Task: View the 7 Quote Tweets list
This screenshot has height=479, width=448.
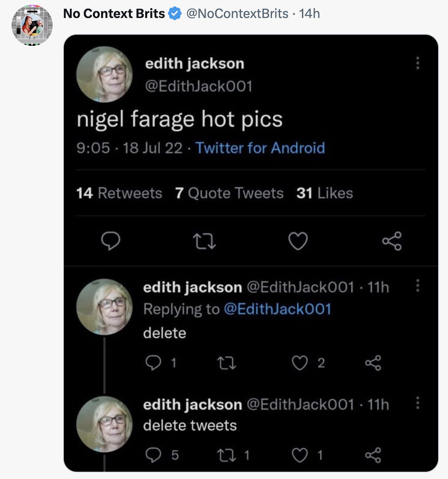Action: 229,193
